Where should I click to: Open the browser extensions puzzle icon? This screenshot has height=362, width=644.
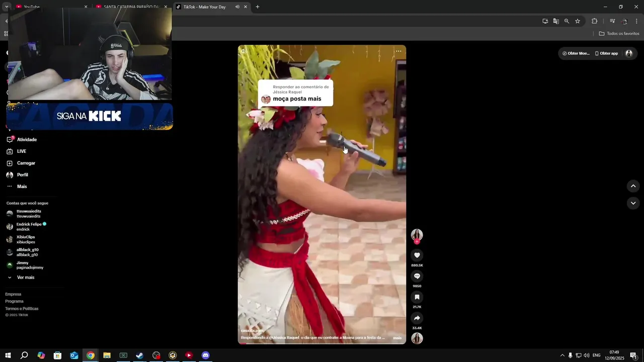pos(594,21)
